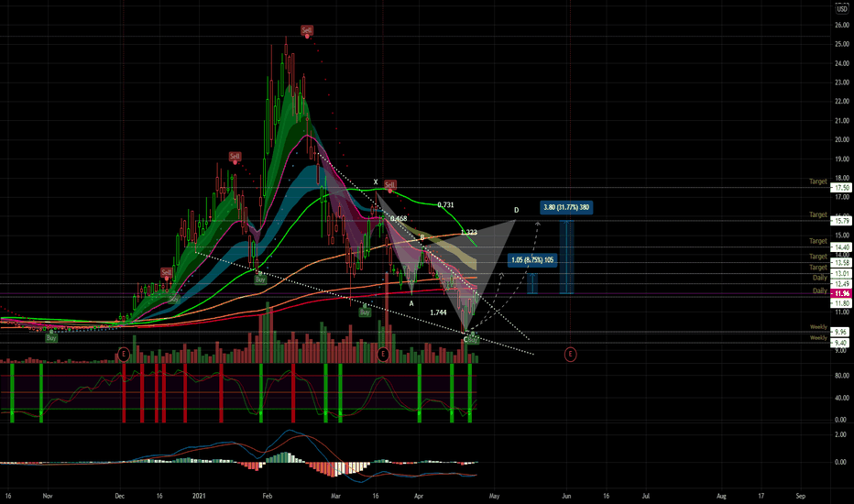The width and height of the screenshot is (854, 504).
Task: Click the Buy signal label in mid-March
Action: (365, 312)
